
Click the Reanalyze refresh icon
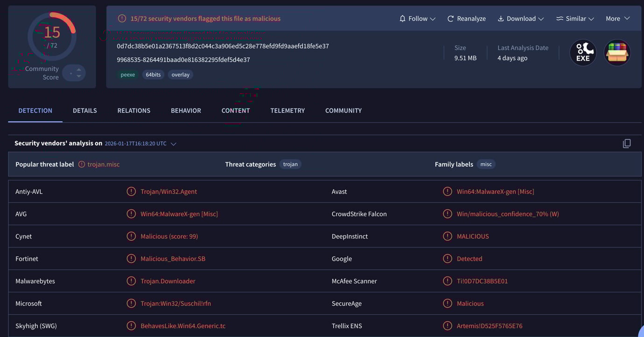451,18
